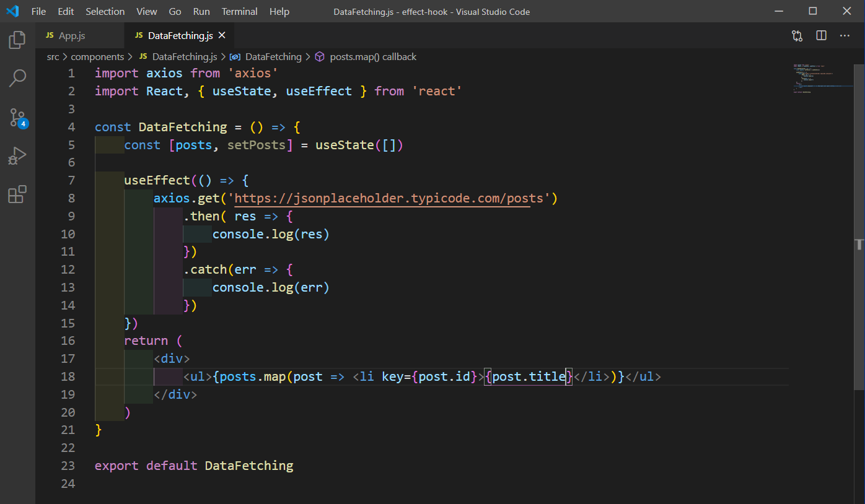865x504 pixels.
Task: Click line number 18 in the gutter
Action: tap(68, 376)
